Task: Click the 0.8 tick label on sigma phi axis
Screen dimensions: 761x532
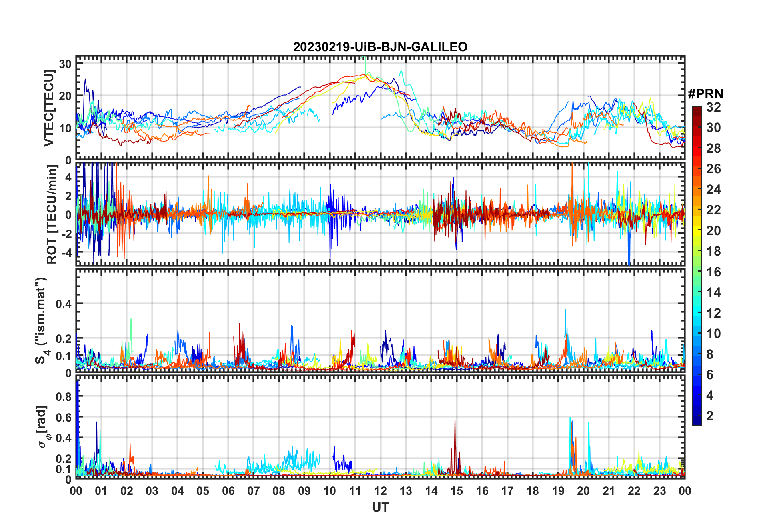Action: click(64, 396)
